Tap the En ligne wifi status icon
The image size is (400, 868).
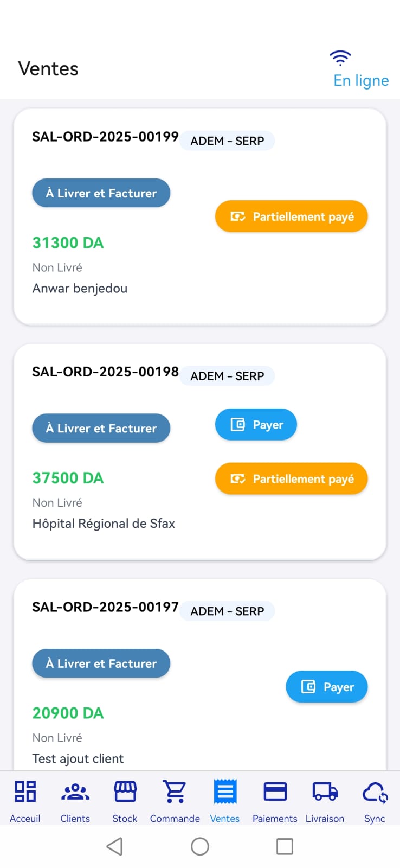tap(340, 58)
